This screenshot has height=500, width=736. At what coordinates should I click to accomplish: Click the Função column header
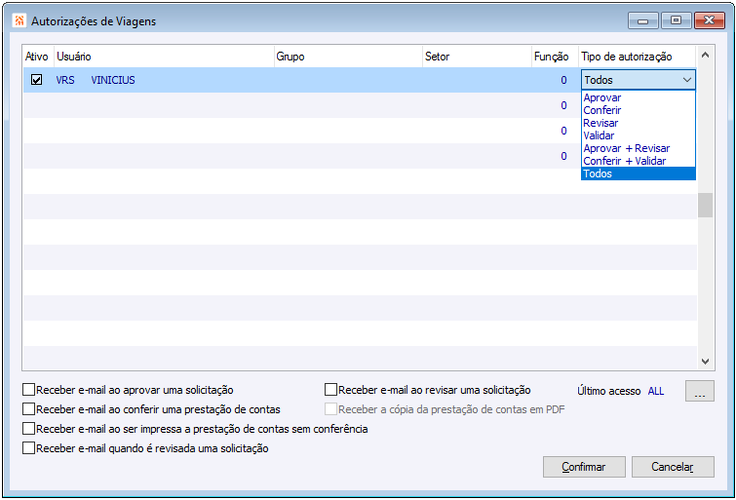point(555,56)
